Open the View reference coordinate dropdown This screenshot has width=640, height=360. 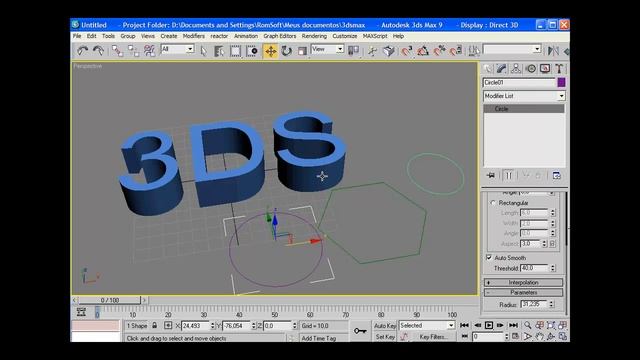327,49
